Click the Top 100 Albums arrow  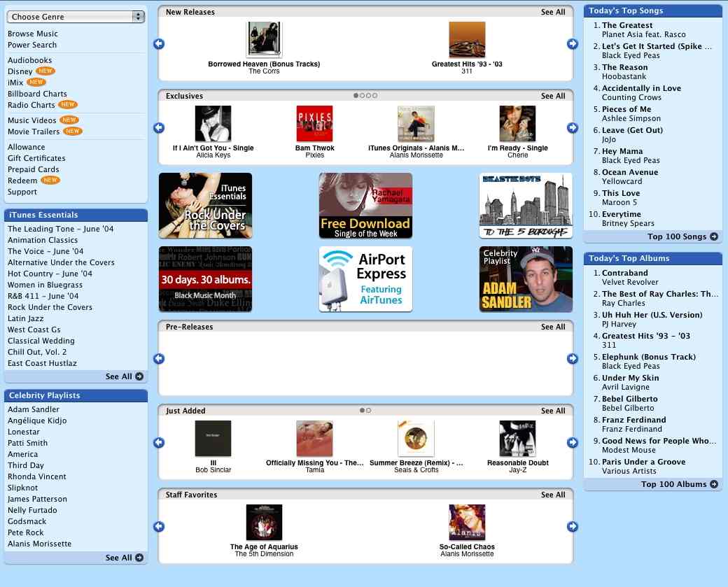click(714, 484)
